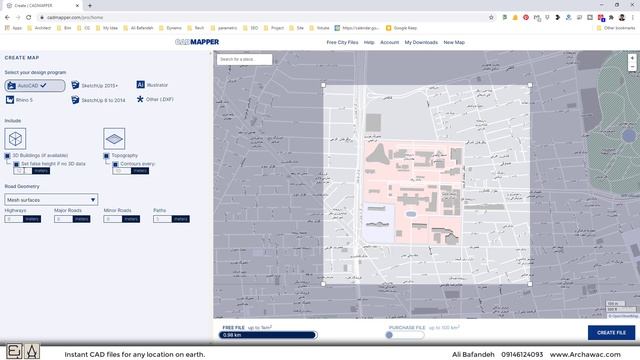Toggle Contours every checkbox

pos(115,164)
